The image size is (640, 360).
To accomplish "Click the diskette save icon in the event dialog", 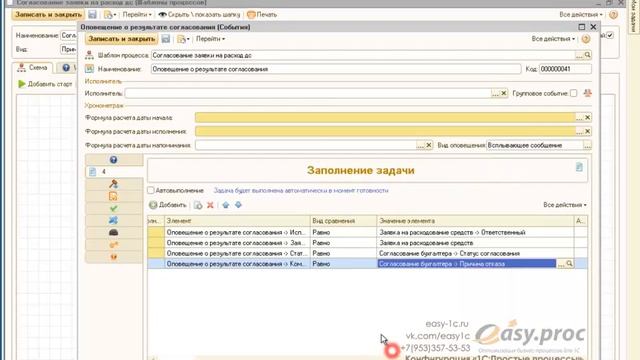I will point(165,39).
